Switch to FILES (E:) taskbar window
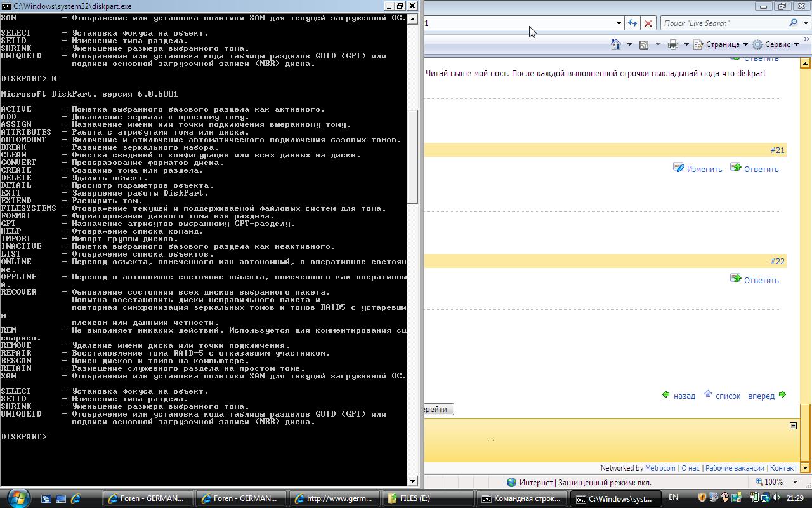 click(x=429, y=498)
